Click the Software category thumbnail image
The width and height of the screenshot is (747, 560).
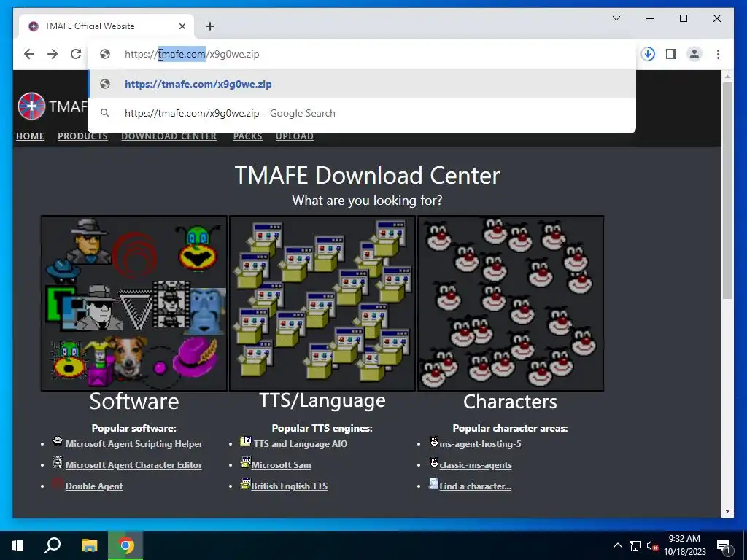click(x=134, y=303)
